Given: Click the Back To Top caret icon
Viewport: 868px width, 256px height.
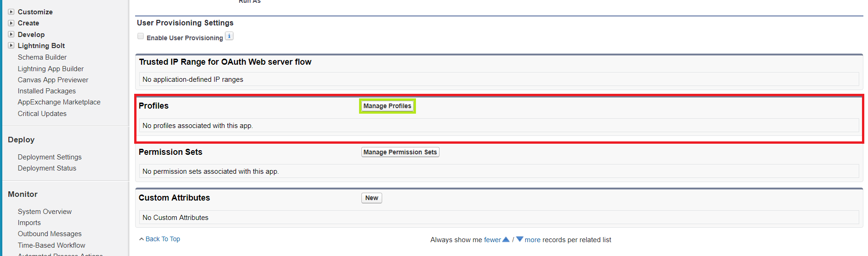Looking at the screenshot, I should click(142, 239).
